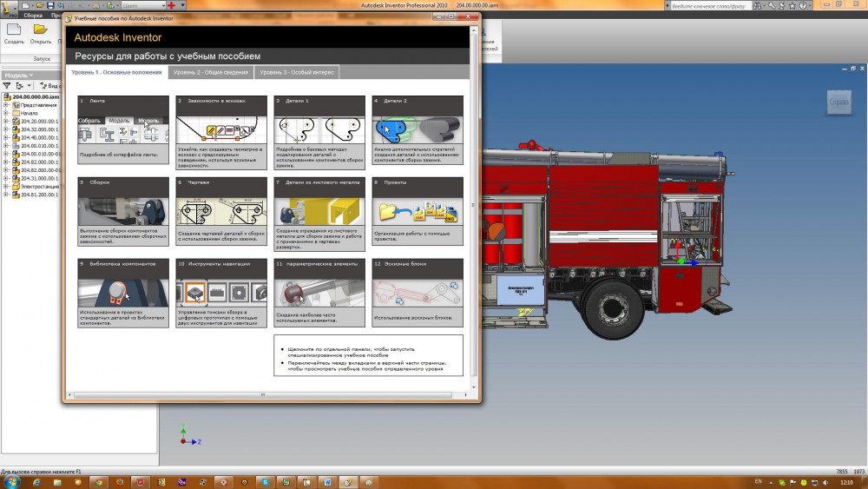Click the EN language indicator in the tray
868x489 pixels.
coord(759,482)
